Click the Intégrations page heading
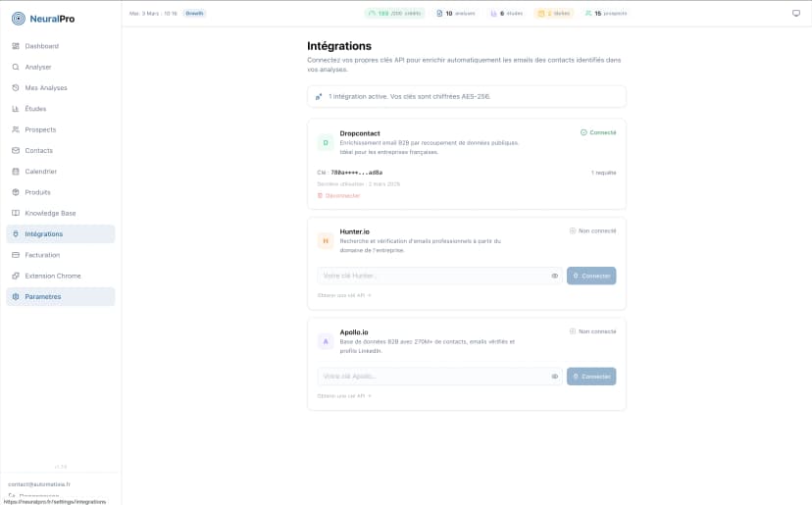This screenshot has width=812, height=505. 339,46
